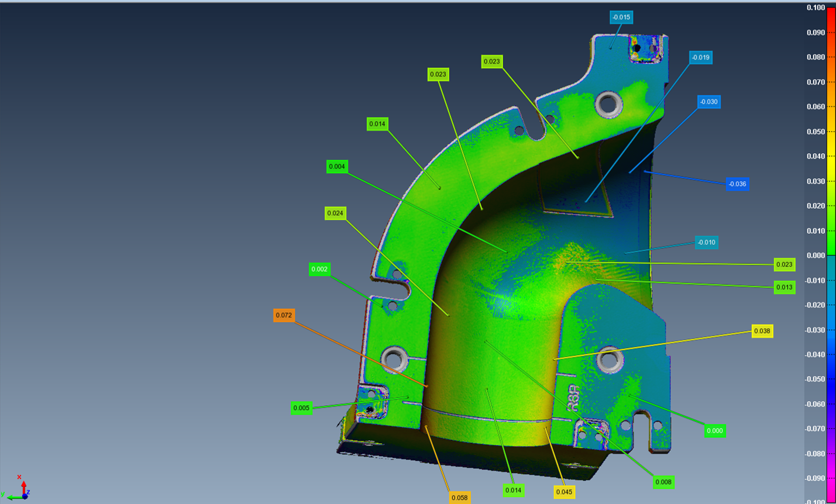Select the 0.004 deviation annotation label
Image resolution: width=836 pixels, height=504 pixels.
point(337,167)
